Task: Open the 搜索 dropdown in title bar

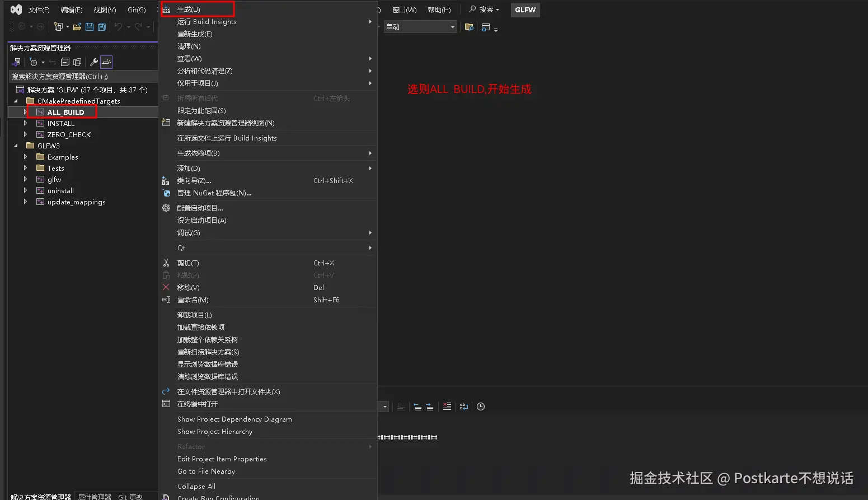Action: [484, 10]
